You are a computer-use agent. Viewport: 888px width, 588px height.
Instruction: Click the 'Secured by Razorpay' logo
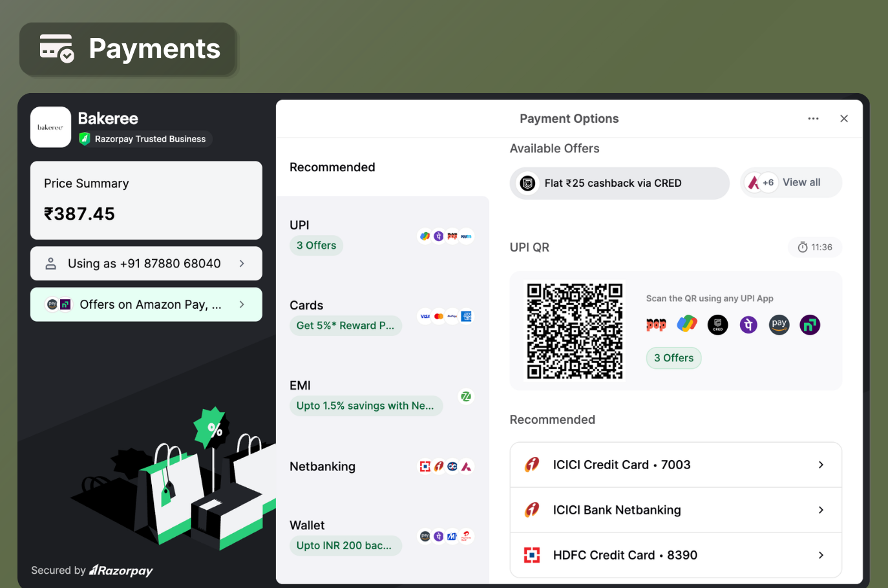(x=92, y=571)
